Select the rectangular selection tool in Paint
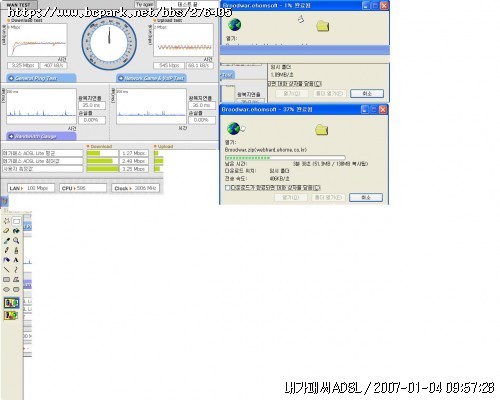The width and height of the screenshot is (500, 400). point(16,221)
